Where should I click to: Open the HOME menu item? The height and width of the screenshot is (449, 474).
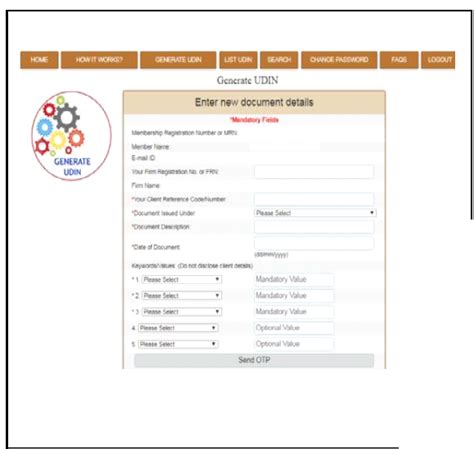pos(39,60)
